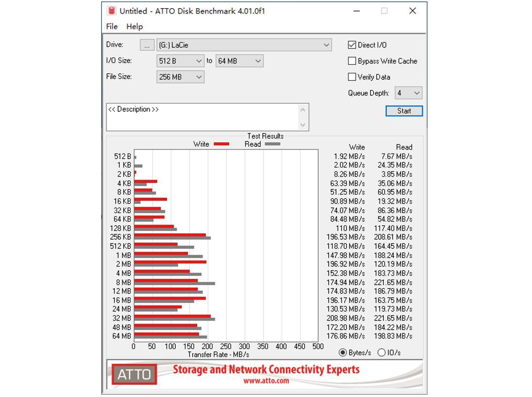The image size is (532, 397).
Task: Click the 'Test Results' group title
Action: coord(265,136)
